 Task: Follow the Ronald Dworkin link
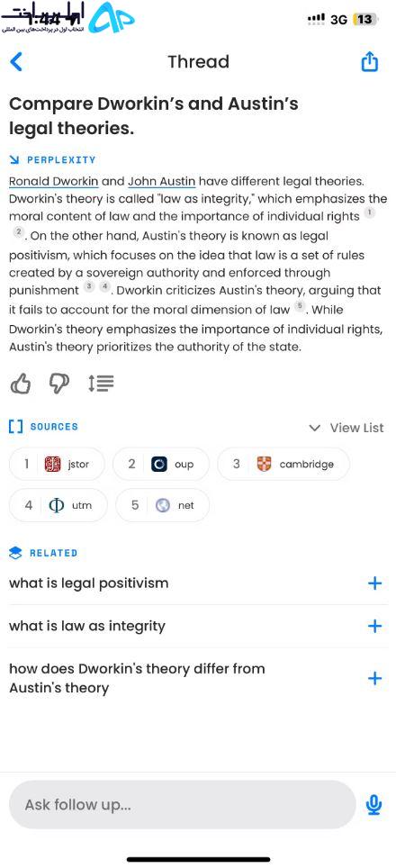pyautogui.click(x=54, y=182)
